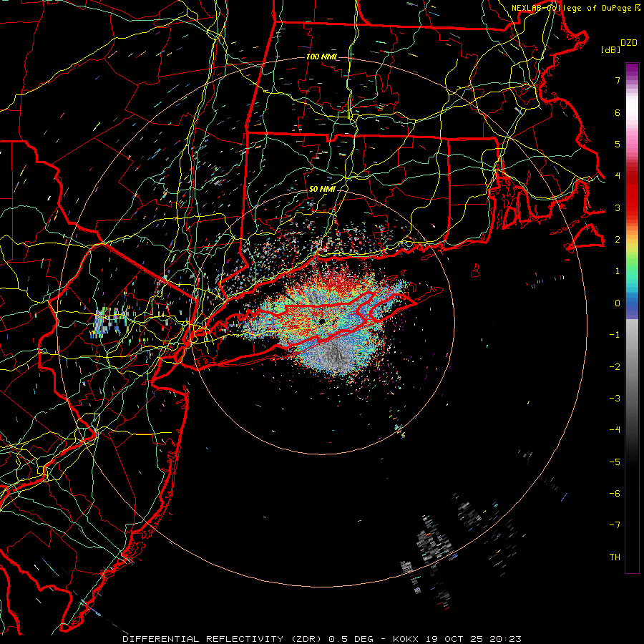Viewport: 644px width, 644px height.
Task: Click the -3 dB scale label
Action: (x=615, y=399)
